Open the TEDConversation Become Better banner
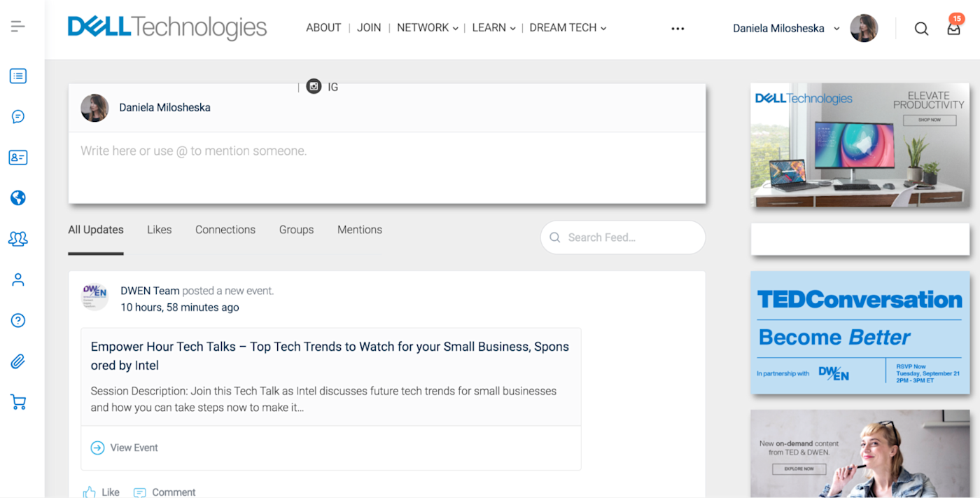Image resolution: width=980 pixels, height=498 pixels. (860, 333)
